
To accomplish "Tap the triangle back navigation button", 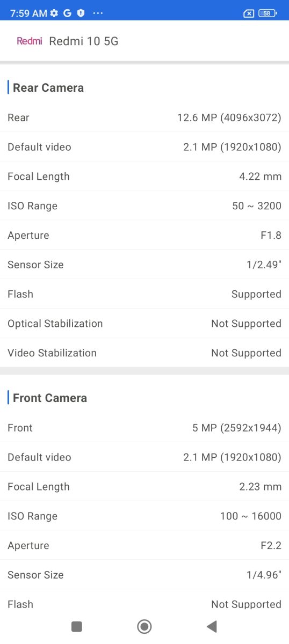I will click(x=212, y=626).
